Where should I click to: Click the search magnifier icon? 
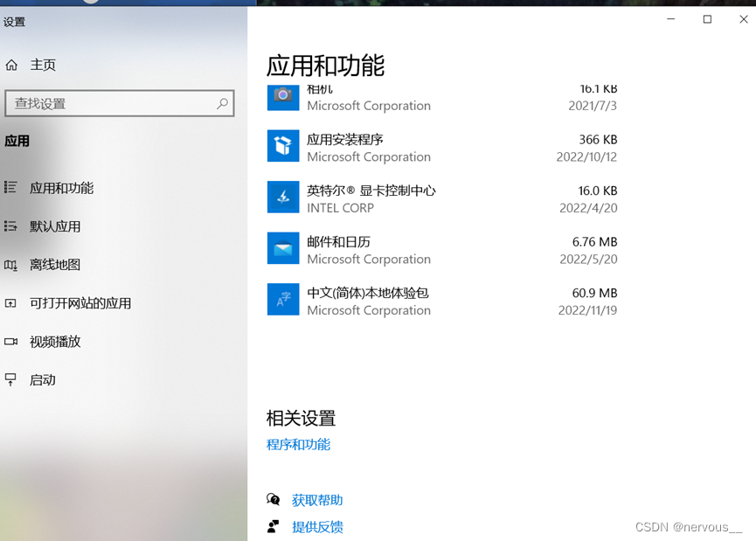click(222, 103)
